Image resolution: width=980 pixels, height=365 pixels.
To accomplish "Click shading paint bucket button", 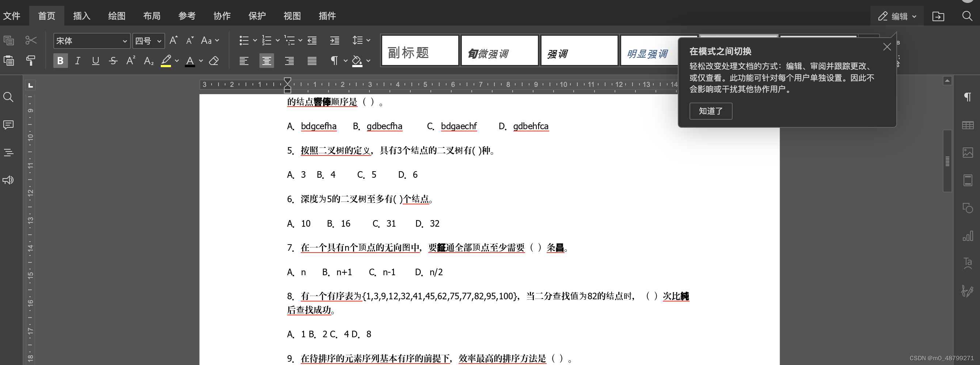I will point(357,61).
